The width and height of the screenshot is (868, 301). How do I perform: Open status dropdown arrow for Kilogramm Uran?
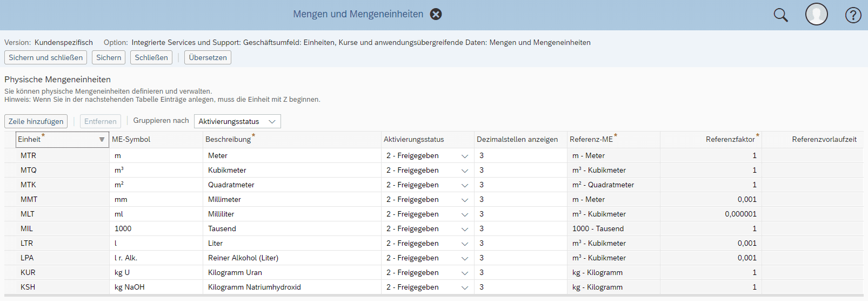[465, 273]
